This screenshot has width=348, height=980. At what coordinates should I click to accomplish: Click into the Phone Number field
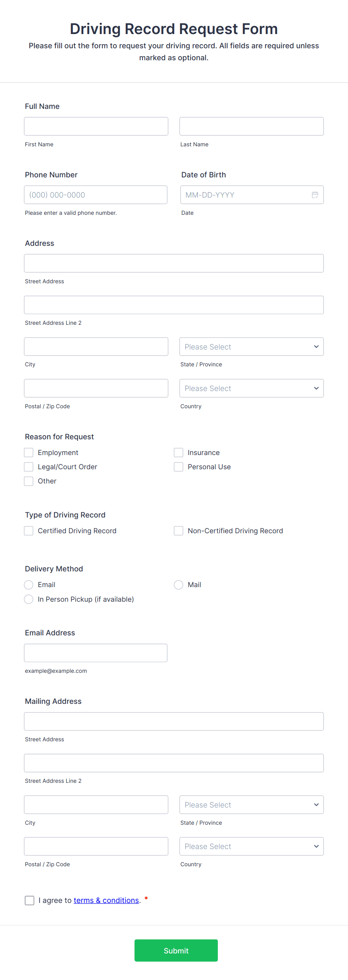pyautogui.click(x=95, y=195)
